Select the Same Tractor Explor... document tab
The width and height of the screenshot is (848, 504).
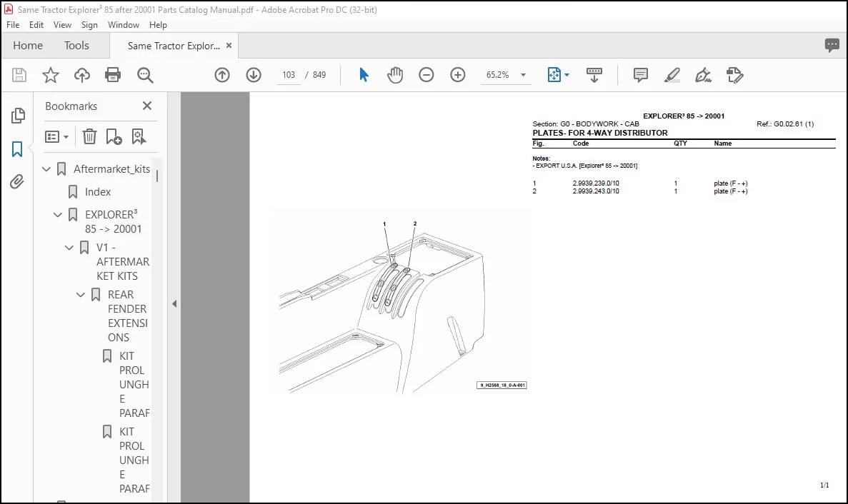(x=174, y=46)
